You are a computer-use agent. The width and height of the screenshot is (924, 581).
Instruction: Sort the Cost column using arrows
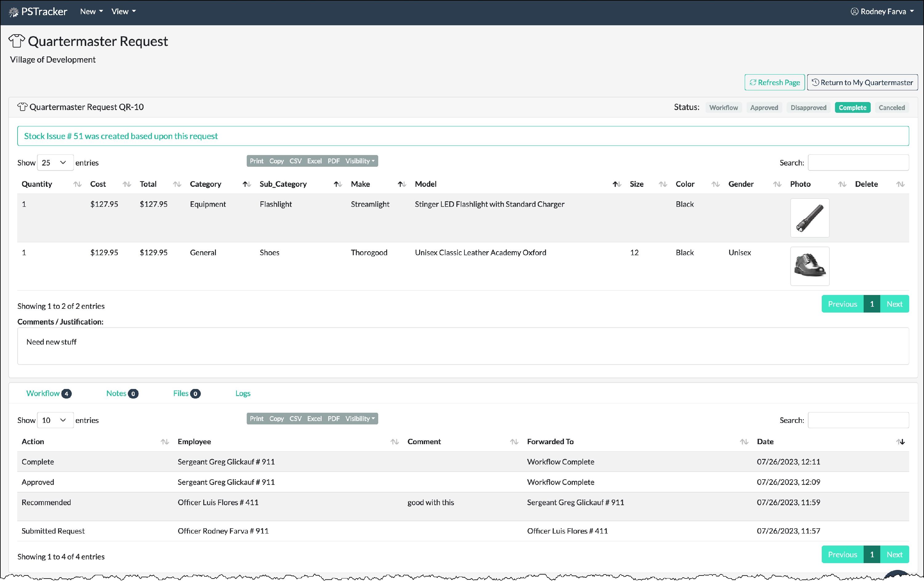[127, 184]
